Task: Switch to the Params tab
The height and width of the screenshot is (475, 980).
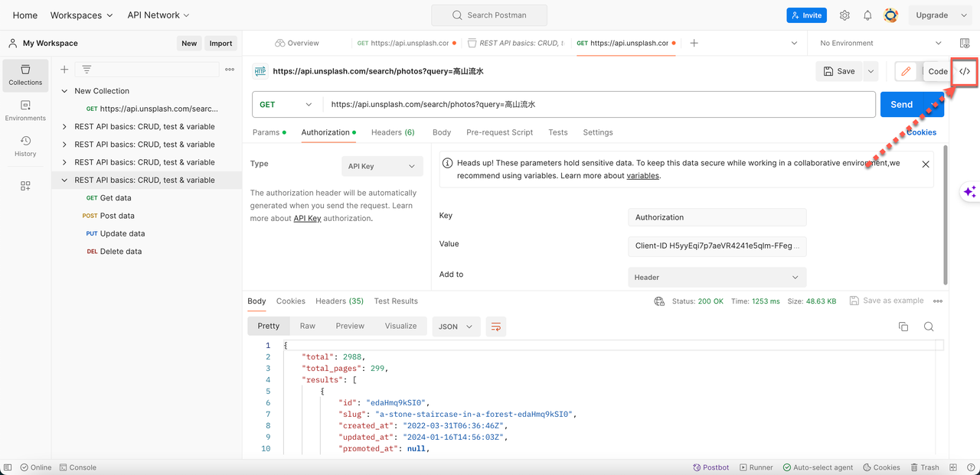Action: (269, 132)
